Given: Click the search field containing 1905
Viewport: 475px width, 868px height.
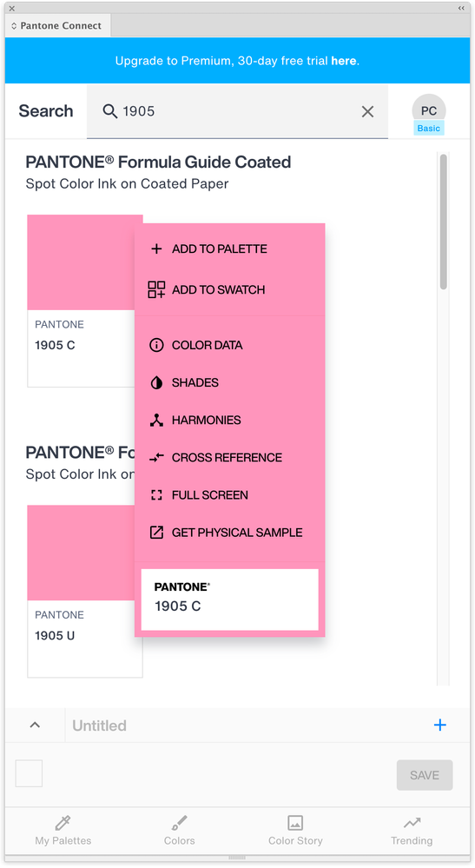Looking at the screenshot, I should [237, 112].
